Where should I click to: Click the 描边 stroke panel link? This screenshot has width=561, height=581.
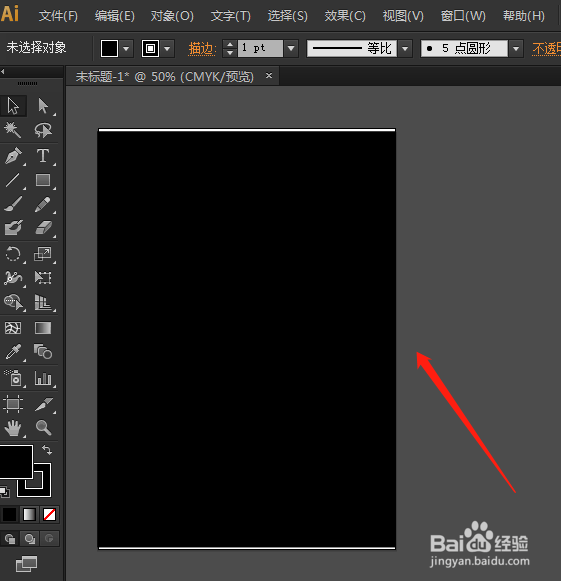tap(202, 49)
